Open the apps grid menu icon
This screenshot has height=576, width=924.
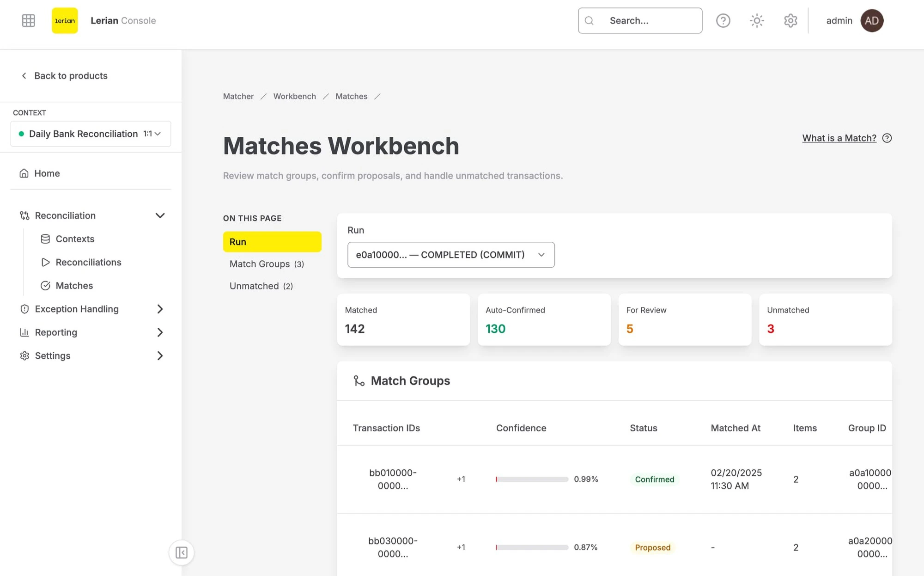(x=28, y=20)
